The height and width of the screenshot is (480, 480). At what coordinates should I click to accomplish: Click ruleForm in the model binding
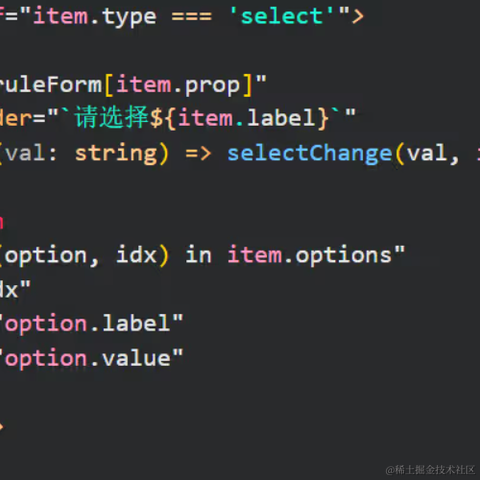[x=51, y=85]
